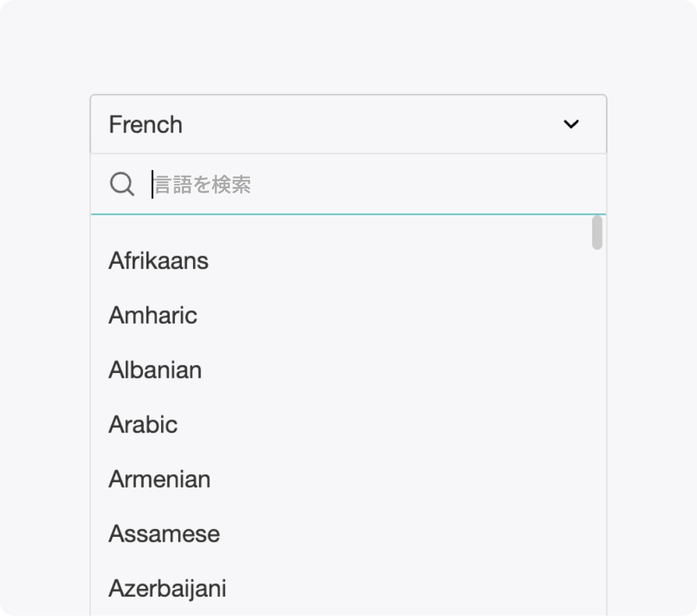Set language to the last visible option, Azerbaijani

click(x=167, y=588)
